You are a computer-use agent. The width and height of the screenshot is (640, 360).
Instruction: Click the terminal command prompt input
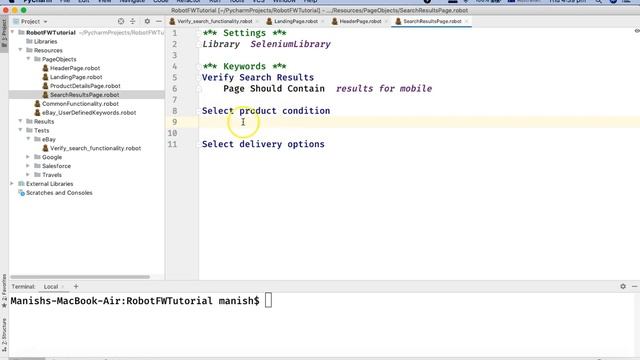(268, 301)
